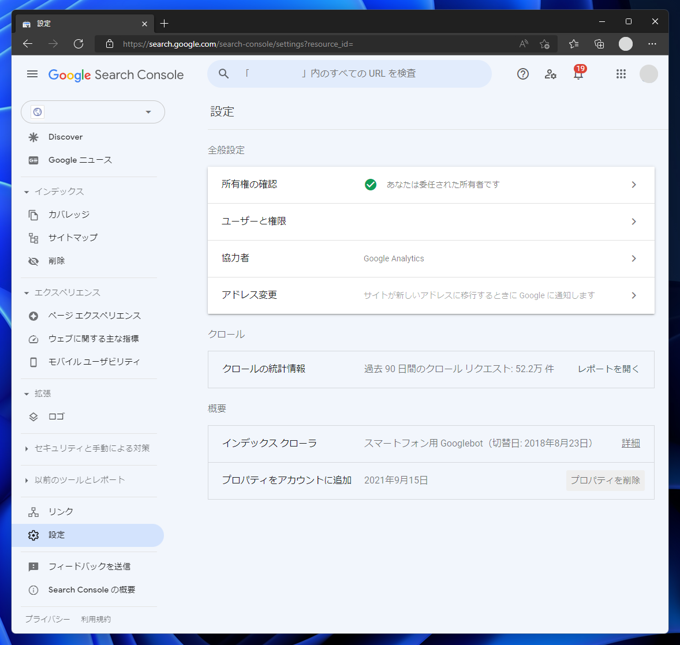Click 2021年9月15日 date value
680x645 pixels.
pos(396,480)
